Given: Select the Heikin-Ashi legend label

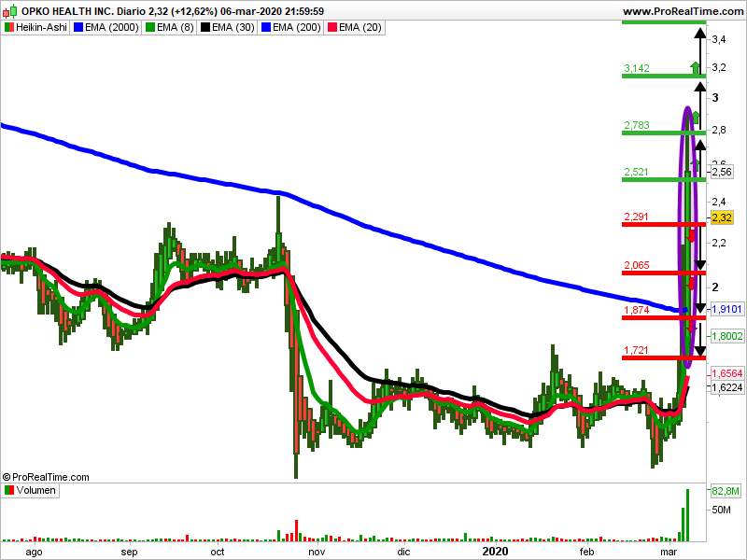Looking at the screenshot, I should (x=41, y=28).
